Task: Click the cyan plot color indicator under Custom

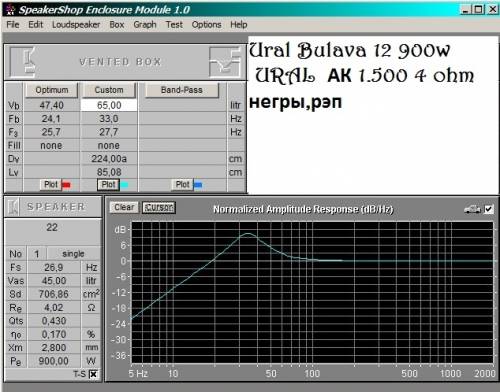Action: coord(124,185)
